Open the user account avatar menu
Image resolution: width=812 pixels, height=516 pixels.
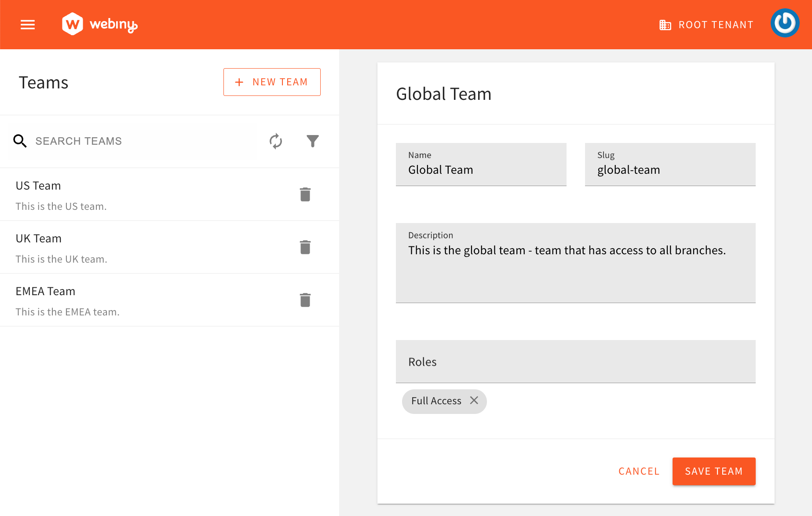785,23
